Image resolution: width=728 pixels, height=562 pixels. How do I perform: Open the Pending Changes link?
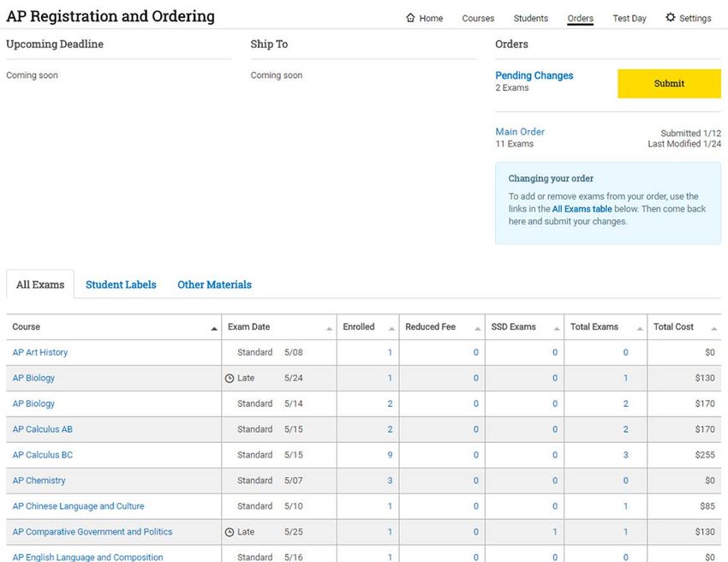pyautogui.click(x=534, y=75)
